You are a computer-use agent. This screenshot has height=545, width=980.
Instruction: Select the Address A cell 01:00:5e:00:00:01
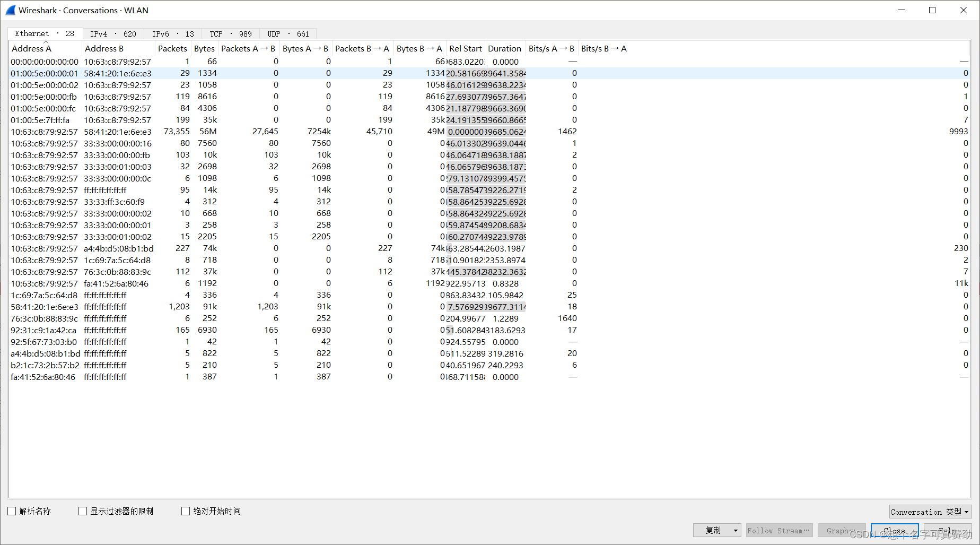45,73
